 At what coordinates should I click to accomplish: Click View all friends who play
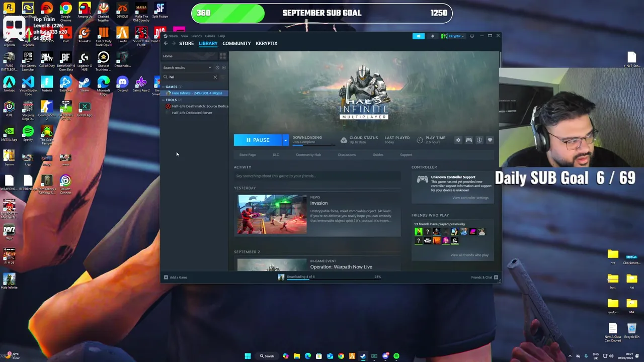469,255
